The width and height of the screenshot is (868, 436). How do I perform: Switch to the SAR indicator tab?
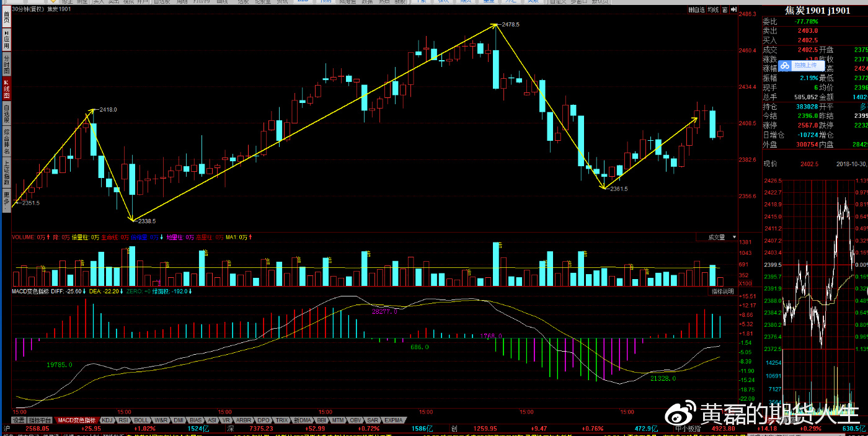point(373,420)
